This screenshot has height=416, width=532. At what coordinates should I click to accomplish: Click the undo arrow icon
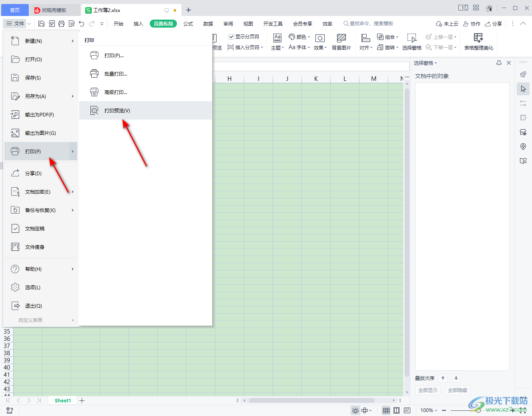[x=82, y=24]
